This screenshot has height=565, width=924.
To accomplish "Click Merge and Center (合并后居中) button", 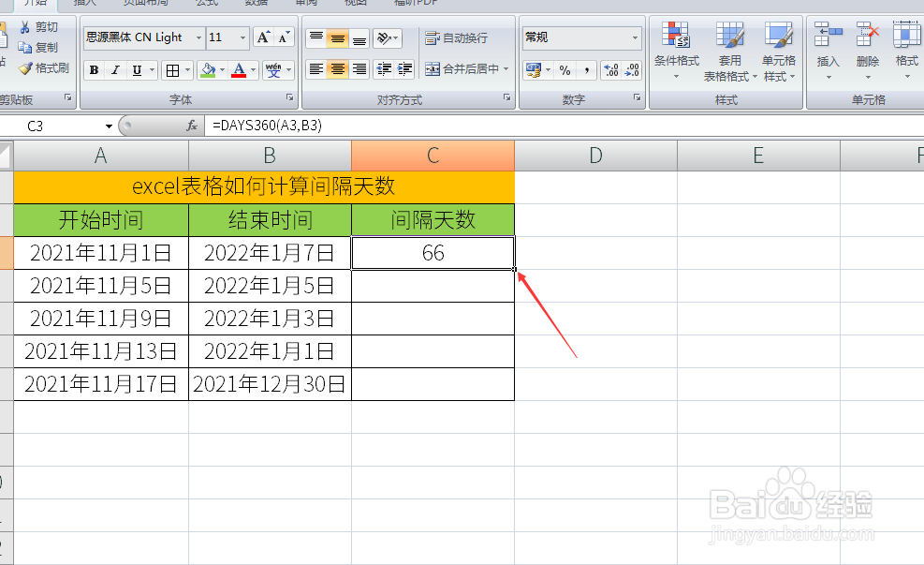I will pos(462,69).
